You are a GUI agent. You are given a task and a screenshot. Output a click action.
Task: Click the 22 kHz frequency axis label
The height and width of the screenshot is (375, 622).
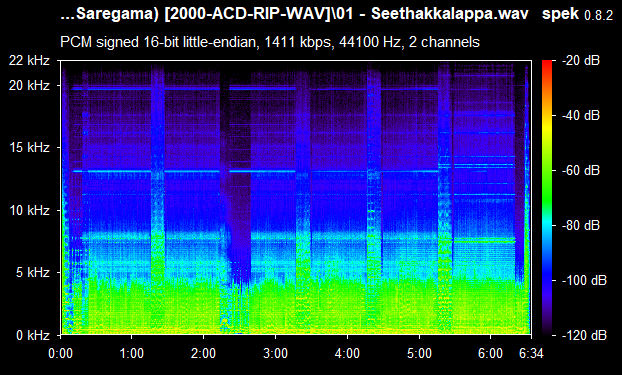tap(29, 61)
